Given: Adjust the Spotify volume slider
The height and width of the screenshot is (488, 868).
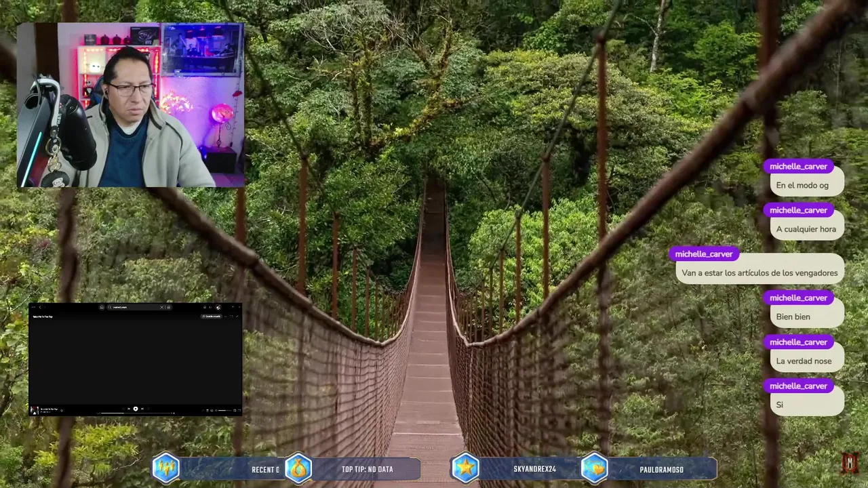Looking at the screenshot, I should 224,410.
